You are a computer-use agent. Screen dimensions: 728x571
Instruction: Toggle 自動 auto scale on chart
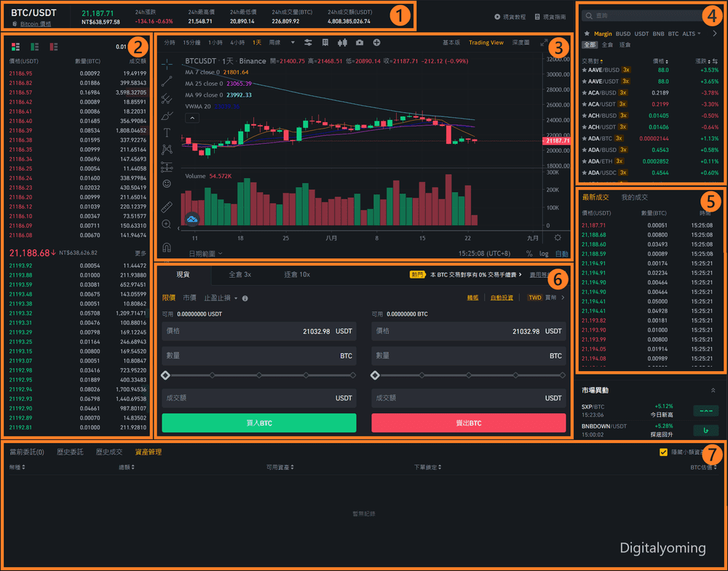[561, 254]
